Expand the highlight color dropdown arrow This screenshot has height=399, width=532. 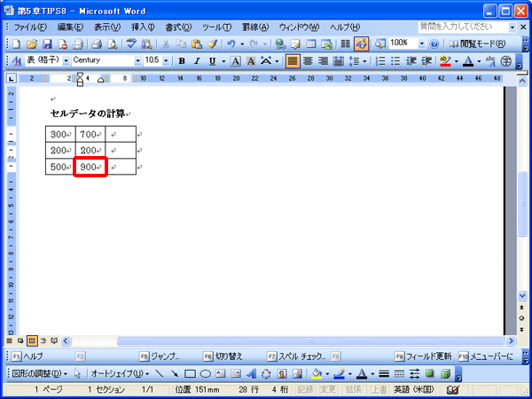click(x=457, y=61)
